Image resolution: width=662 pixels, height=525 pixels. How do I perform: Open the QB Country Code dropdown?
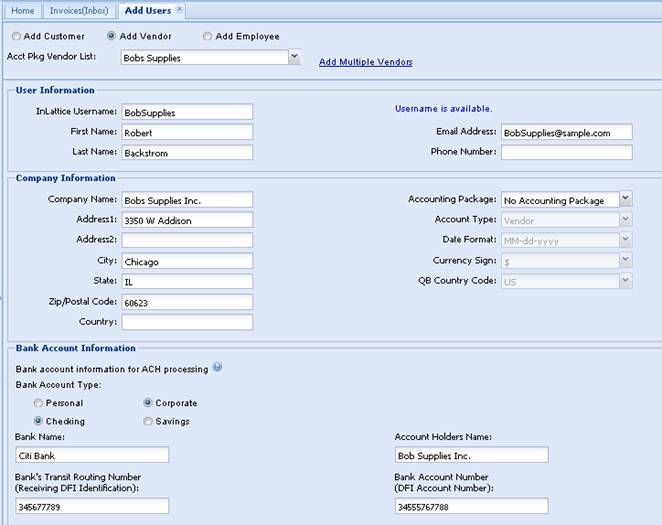tap(625, 281)
